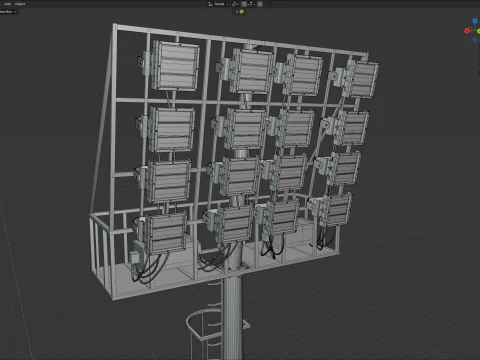The image size is (480, 360).
Task: Toggle proportional editing button
Action: click(260, 4)
